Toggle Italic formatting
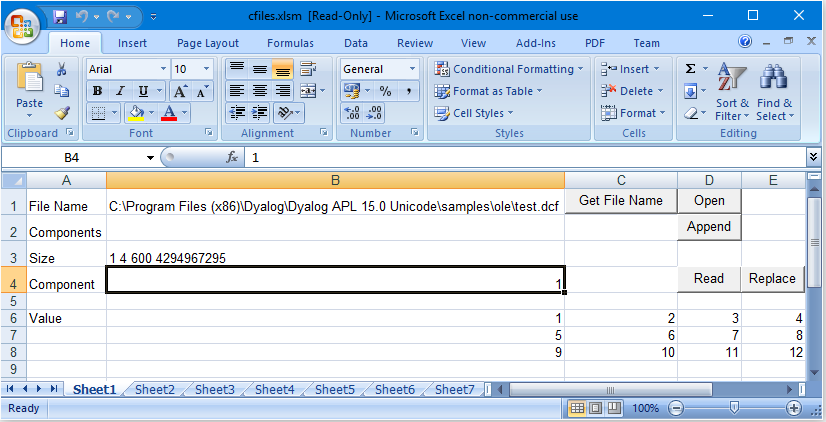This screenshot has width=826, height=422. point(120,91)
